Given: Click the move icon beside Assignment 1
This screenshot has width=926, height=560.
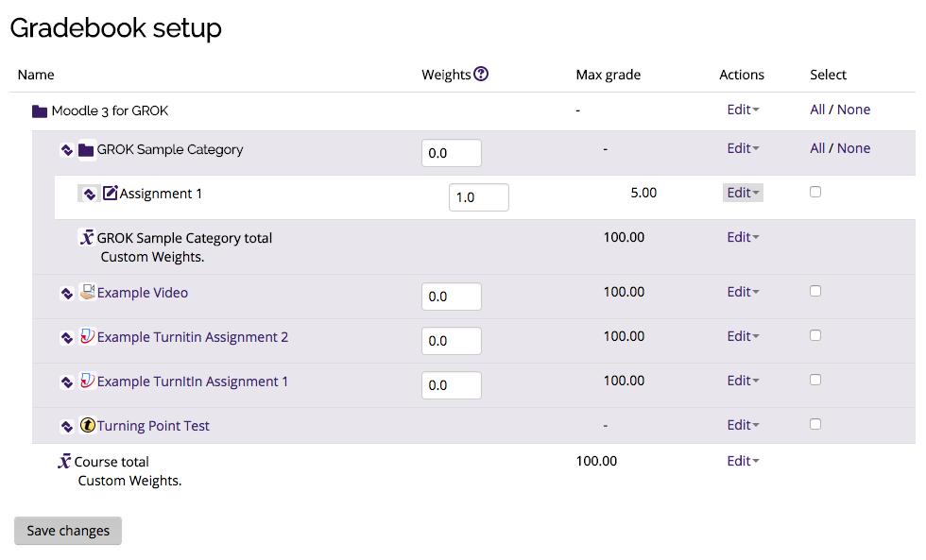Looking at the screenshot, I should [x=89, y=195].
